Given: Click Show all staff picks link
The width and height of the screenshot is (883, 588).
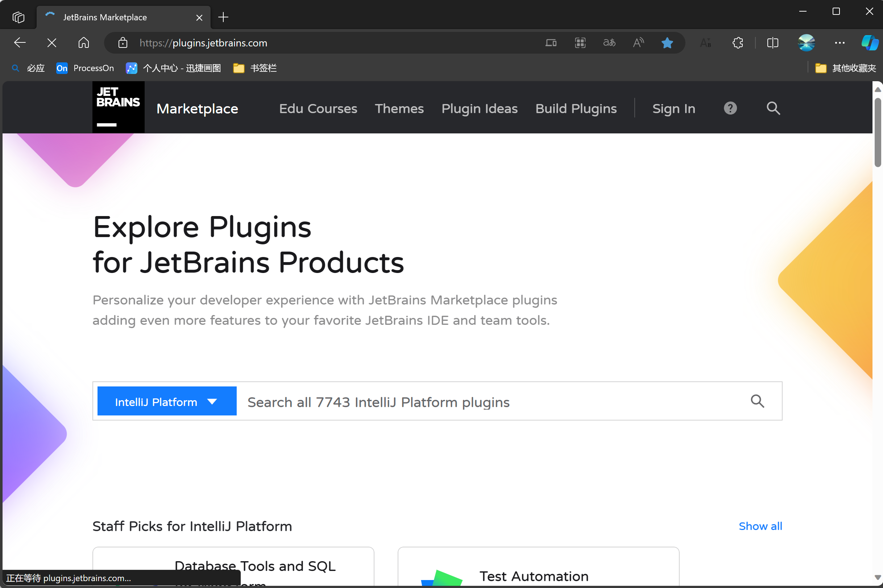Looking at the screenshot, I should click(x=760, y=526).
